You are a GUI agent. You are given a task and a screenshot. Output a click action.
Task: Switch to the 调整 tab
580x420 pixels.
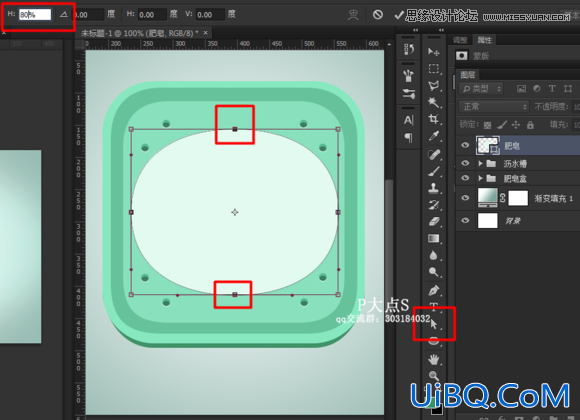(x=460, y=40)
